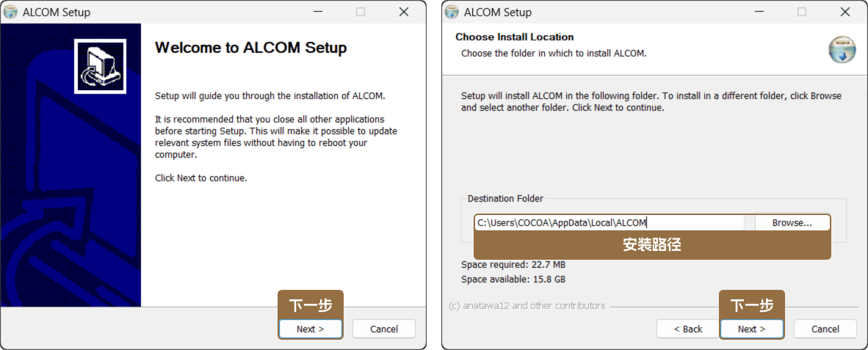
Task: Click the globe installer icon beside Choose Install Location
Action: click(842, 50)
